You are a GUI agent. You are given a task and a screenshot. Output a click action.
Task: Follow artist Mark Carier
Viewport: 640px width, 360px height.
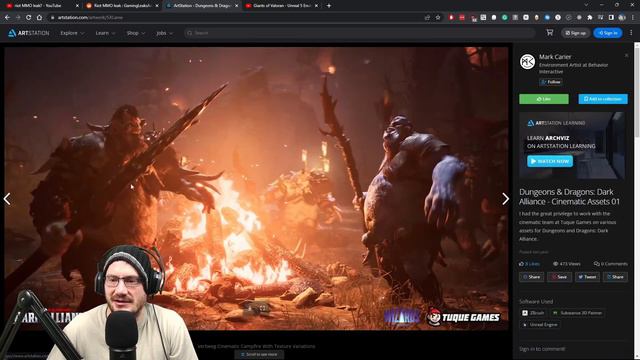pyautogui.click(x=551, y=82)
